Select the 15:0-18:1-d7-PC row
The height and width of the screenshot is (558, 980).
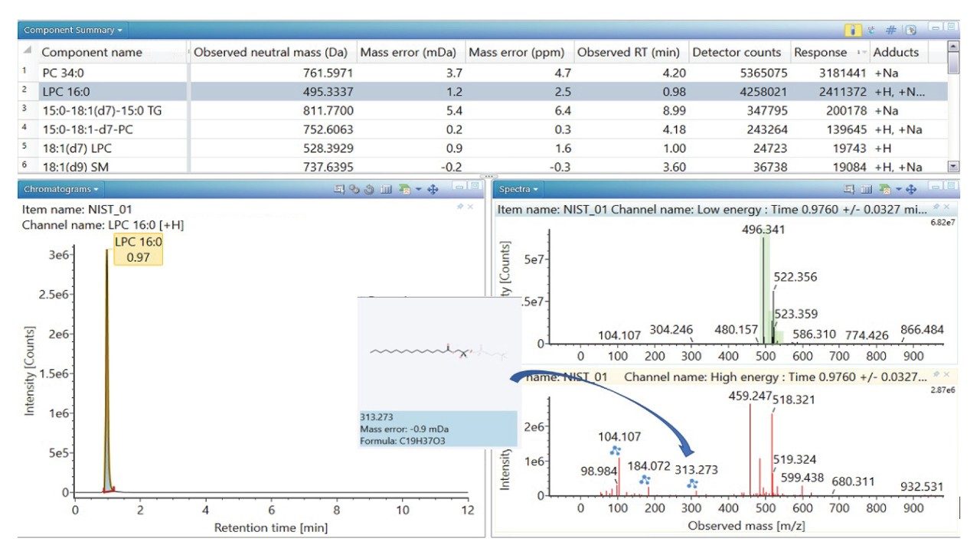[482, 129]
